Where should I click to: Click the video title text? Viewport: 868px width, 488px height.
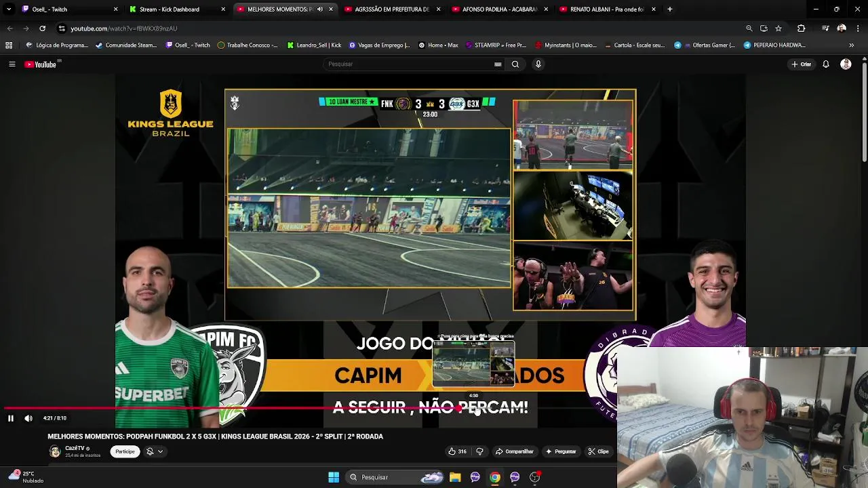coord(215,436)
